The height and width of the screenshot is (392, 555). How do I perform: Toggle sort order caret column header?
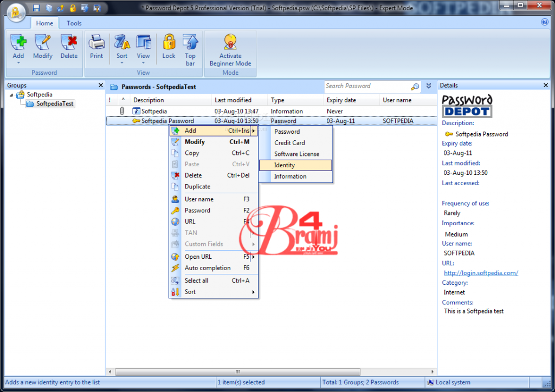tap(123, 100)
